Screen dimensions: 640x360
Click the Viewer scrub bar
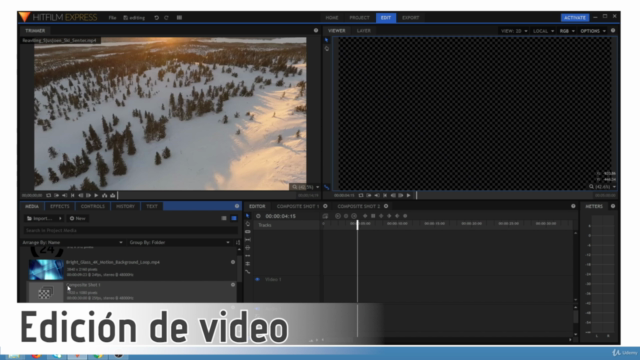[504, 196]
